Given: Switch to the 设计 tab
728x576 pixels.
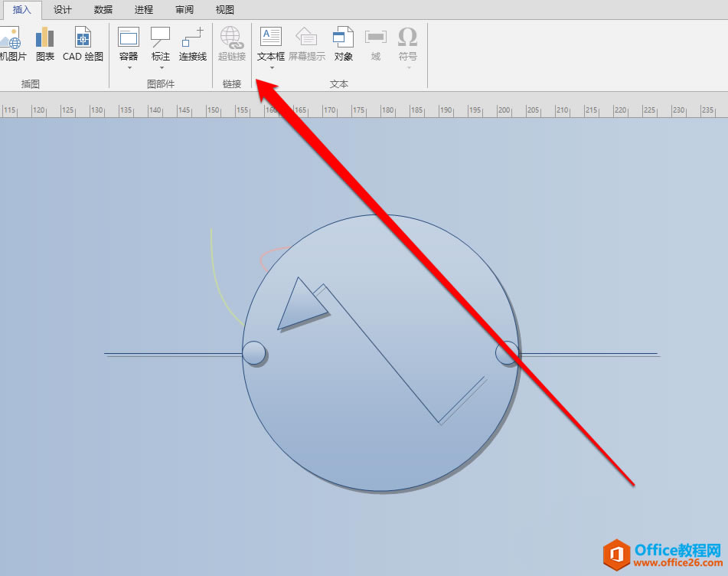Looking at the screenshot, I should (62, 9).
